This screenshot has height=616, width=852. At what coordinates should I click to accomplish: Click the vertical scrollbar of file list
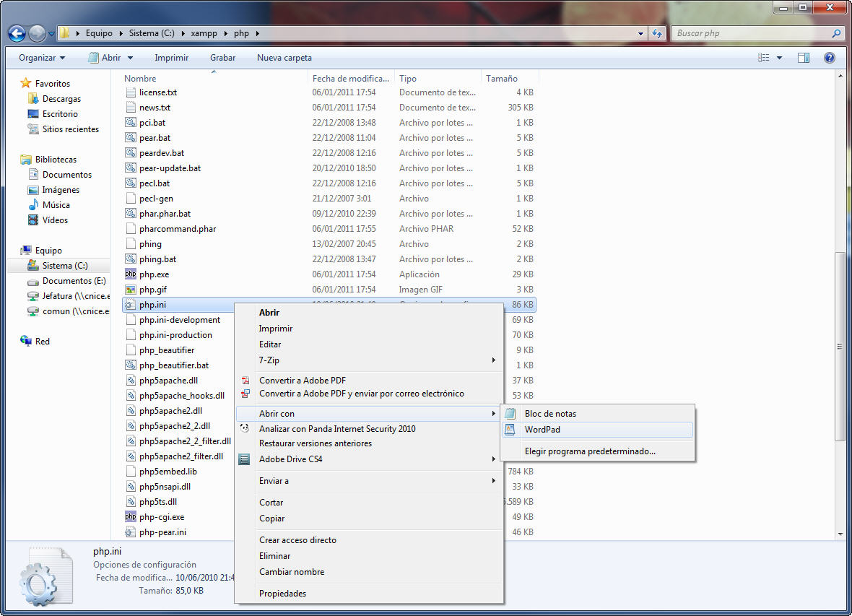pyautogui.click(x=840, y=347)
